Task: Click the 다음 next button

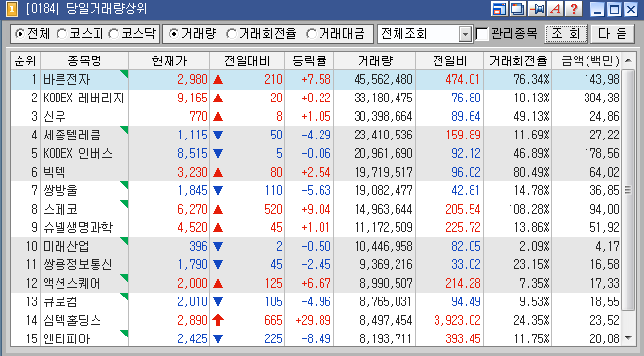Action: pos(612,34)
